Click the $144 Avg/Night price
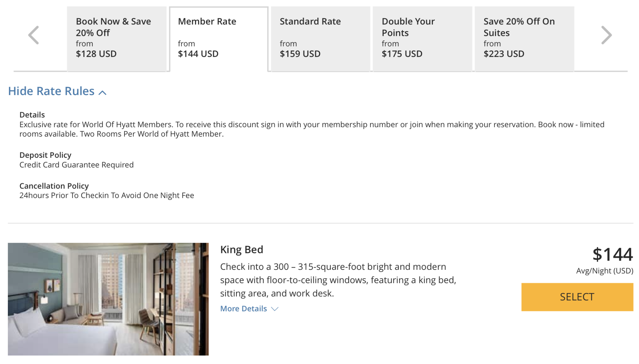639x364 pixels. click(612, 255)
